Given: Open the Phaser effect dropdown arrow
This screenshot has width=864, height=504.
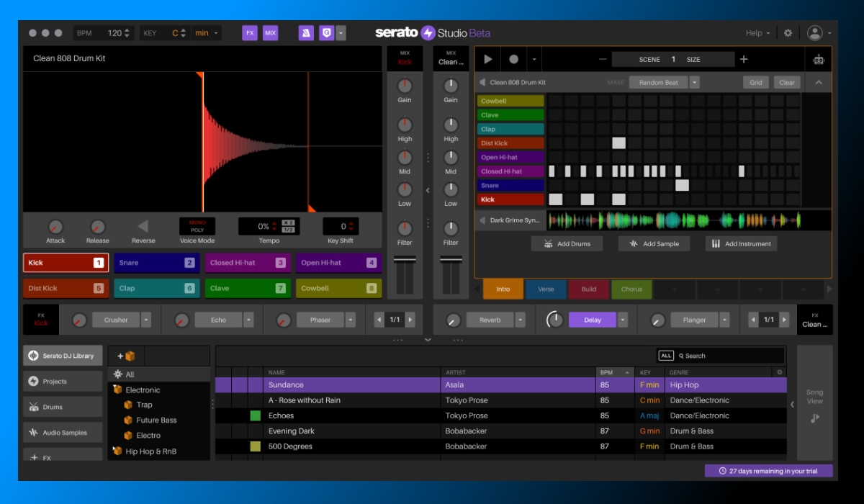Looking at the screenshot, I should (x=351, y=320).
